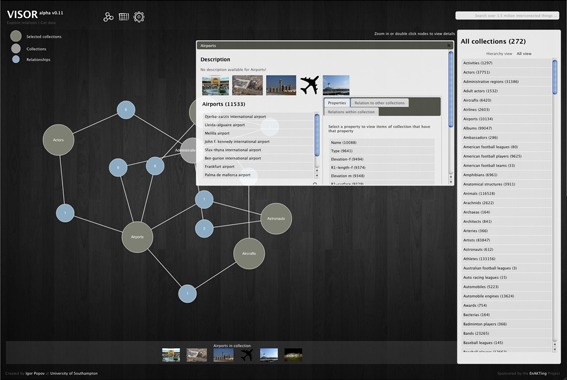Open the table data view icon
Viewport: 567px width, 380px height.
[x=124, y=17]
